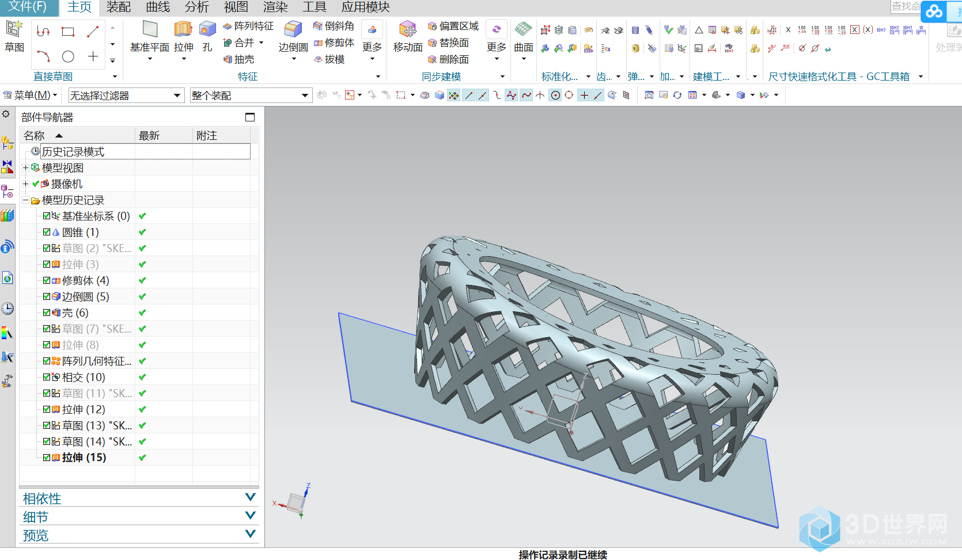Open the cloud icon at top right
Image resolution: width=962 pixels, height=560 pixels.
pyautogui.click(x=934, y=12)
